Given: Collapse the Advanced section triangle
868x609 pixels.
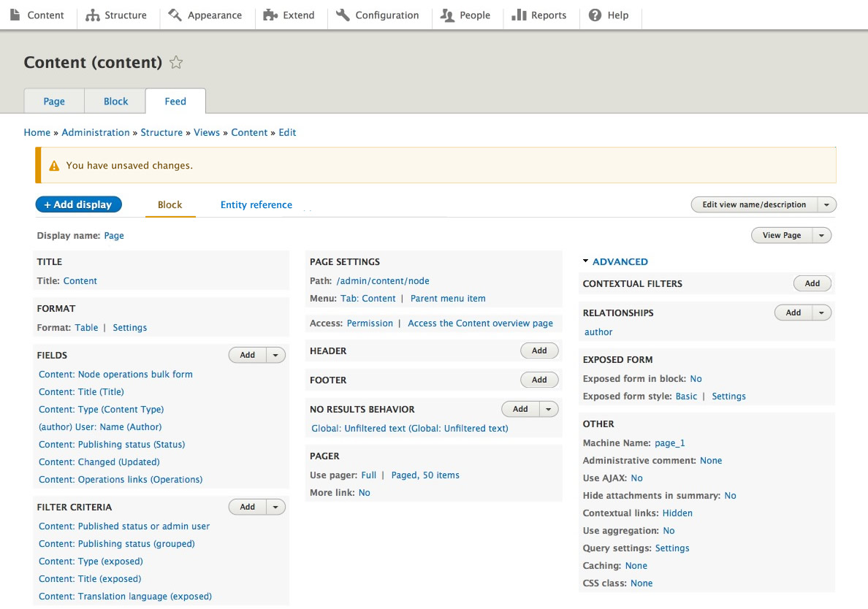Looking at the screenshot, I should 586,261.
